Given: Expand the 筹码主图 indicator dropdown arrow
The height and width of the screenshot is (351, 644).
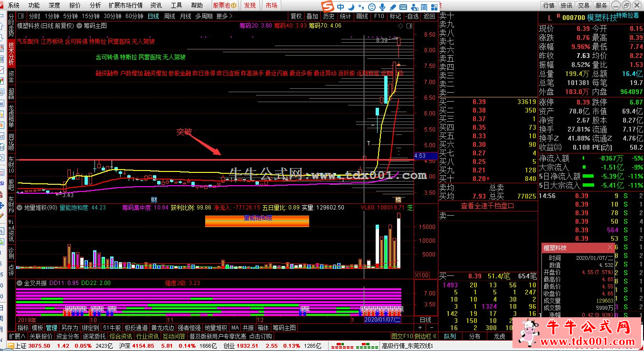Looking at the screenshot, I should (79, 26).
